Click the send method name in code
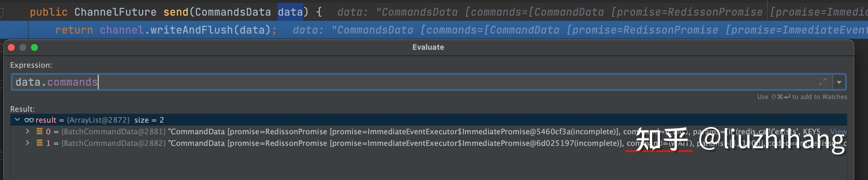Image resolution: width=868 pixels, height=180 pixels. coord(176,12)
